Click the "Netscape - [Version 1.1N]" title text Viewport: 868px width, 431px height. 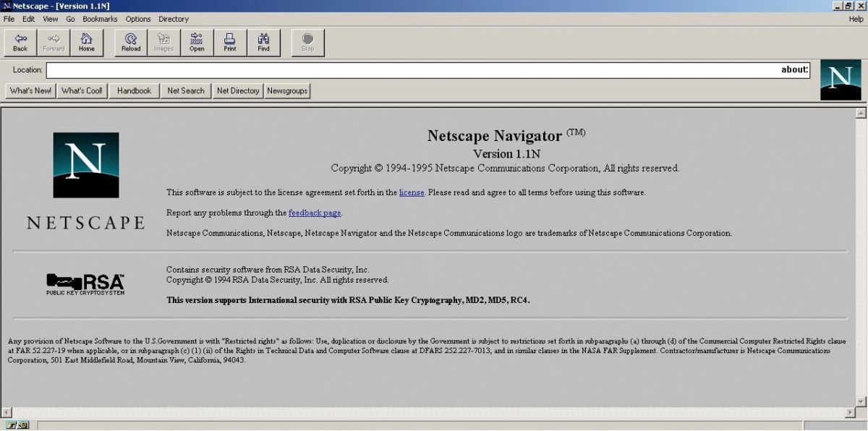61,6
